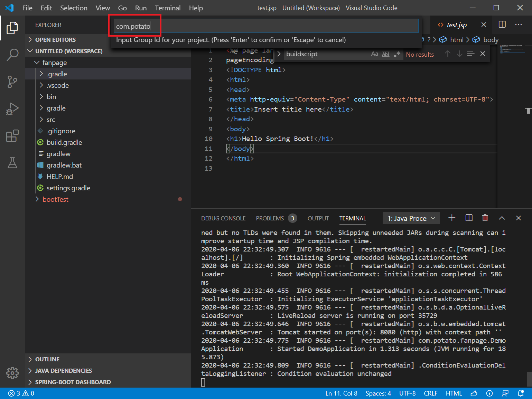Viewport: 532px width, 399px height.
Task: Open the settings.gradle file
Action: coord(108,188)
